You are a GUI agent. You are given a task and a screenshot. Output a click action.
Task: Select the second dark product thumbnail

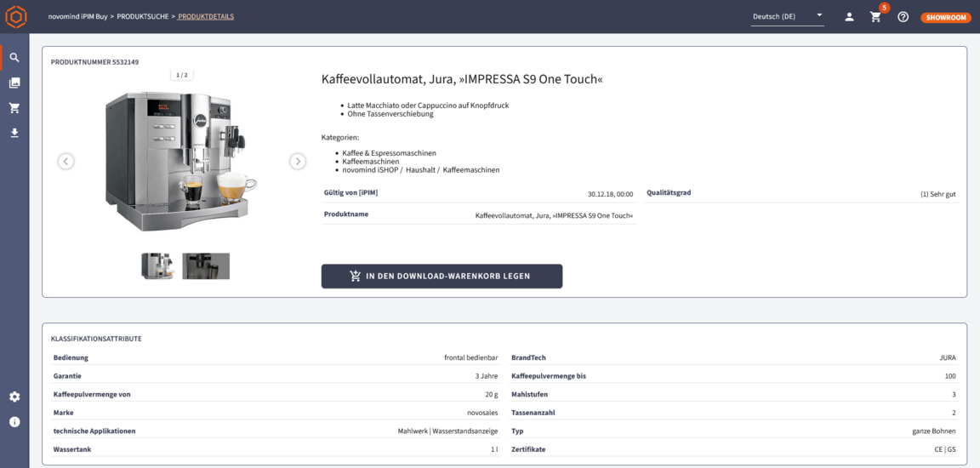(206, 265)
